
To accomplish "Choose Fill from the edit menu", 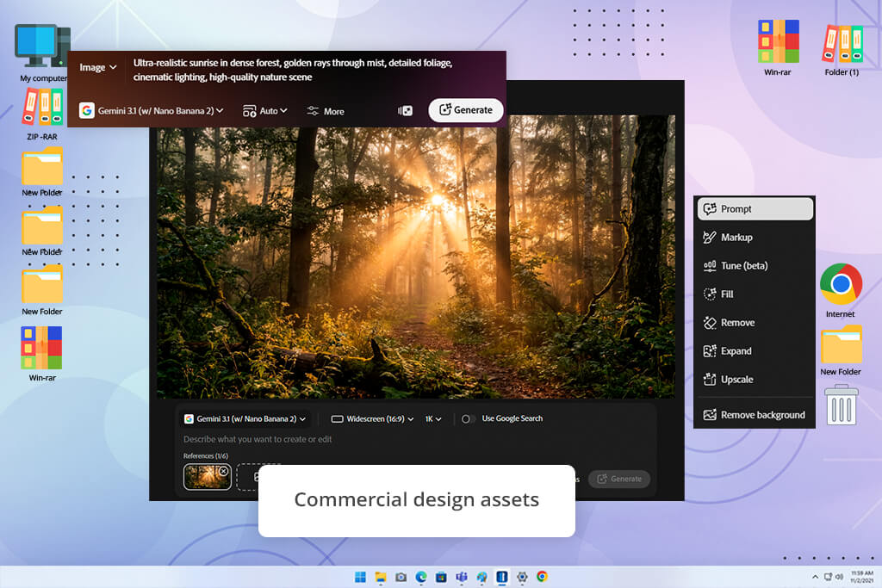I will pyautogui.click(x=755, y=294).
